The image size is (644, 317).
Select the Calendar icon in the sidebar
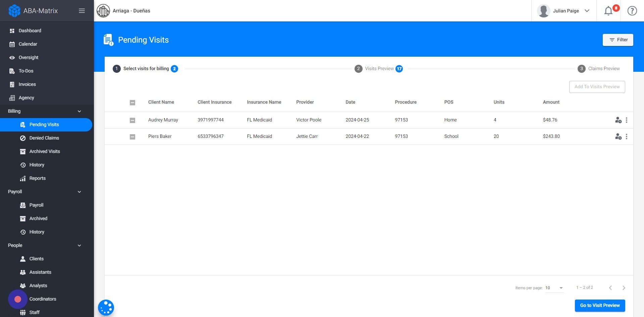(x=12, y=44)
